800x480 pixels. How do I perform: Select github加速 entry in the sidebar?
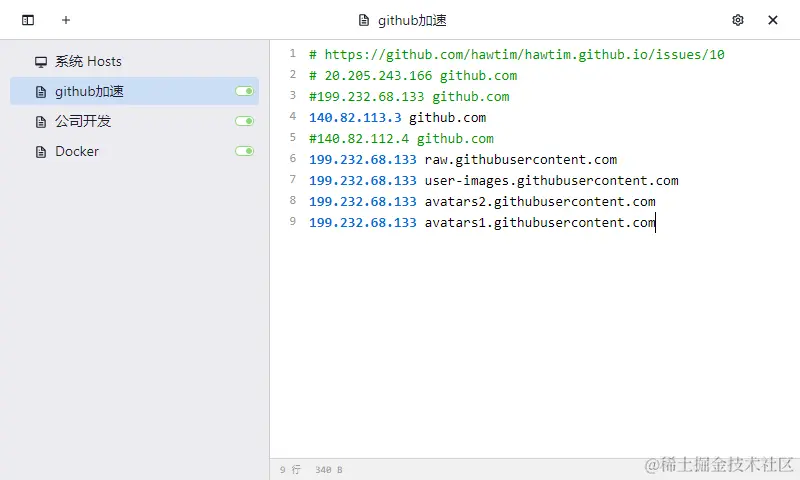pos(135,91)
